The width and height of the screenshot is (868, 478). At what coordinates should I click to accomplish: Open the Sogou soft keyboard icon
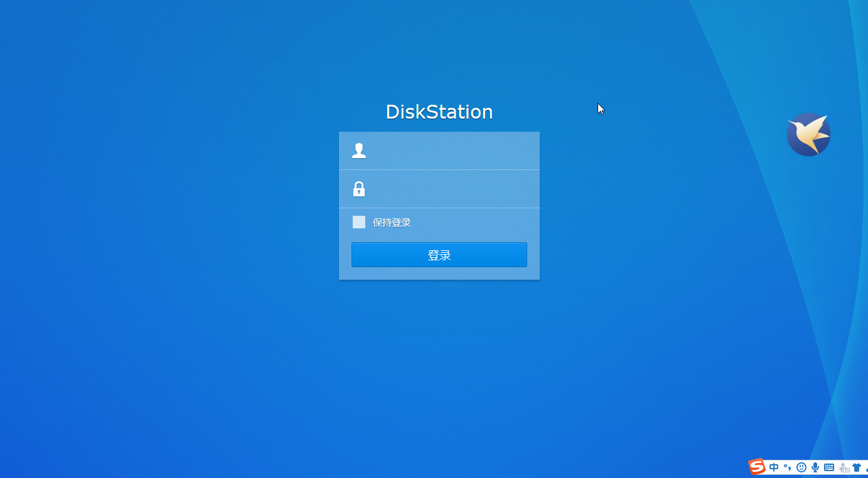point(829,467)
